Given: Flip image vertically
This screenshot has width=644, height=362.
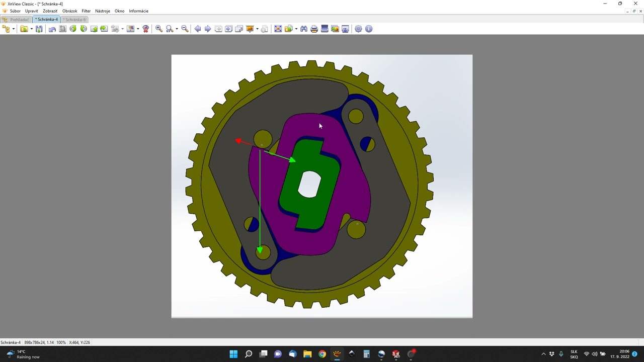Looking at the screenshot, I should click(x=94, y=29).
